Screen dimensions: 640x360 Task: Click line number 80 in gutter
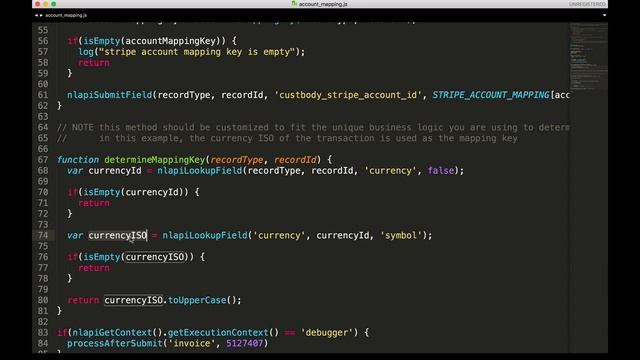(x=43, y=300)
